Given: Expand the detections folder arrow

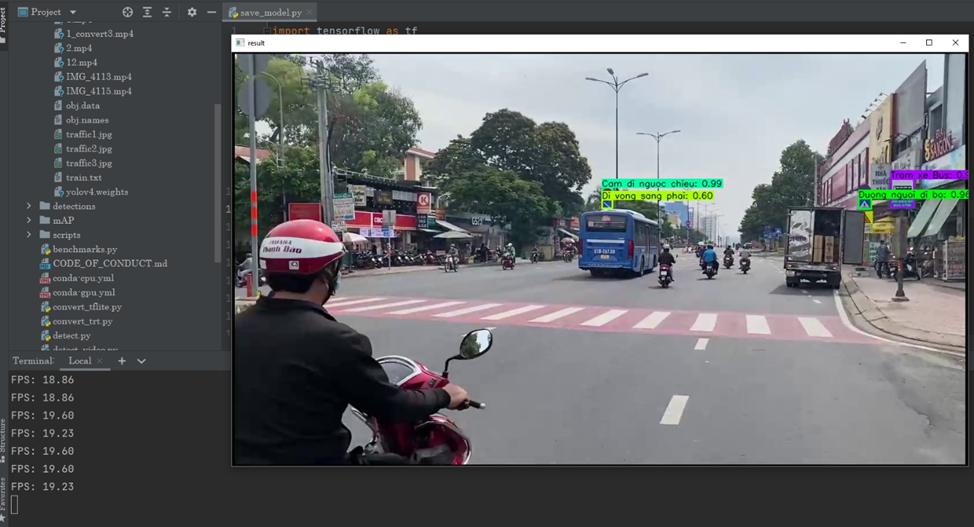Looking at the screenshot, I should (x=29, y=206).
